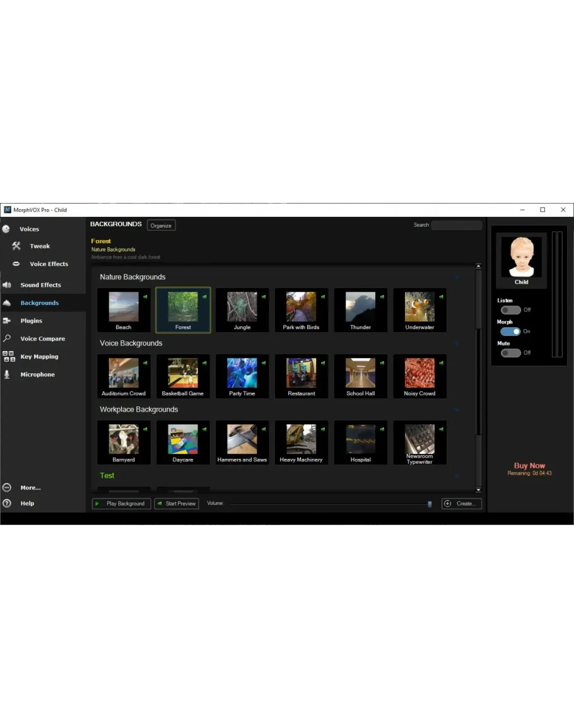Collapse the Nature Backgrounds section
This screenshot has height=728, width=574.
457,277
